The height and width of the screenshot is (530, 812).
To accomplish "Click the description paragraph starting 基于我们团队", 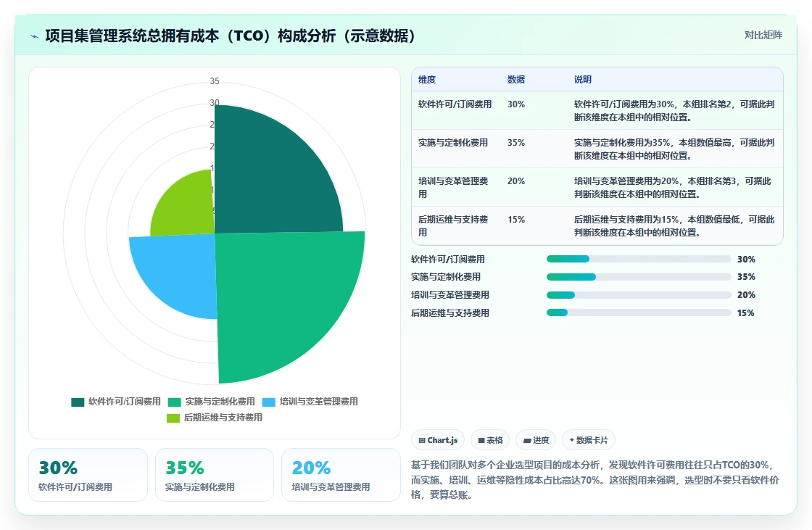I will (595, 480).
